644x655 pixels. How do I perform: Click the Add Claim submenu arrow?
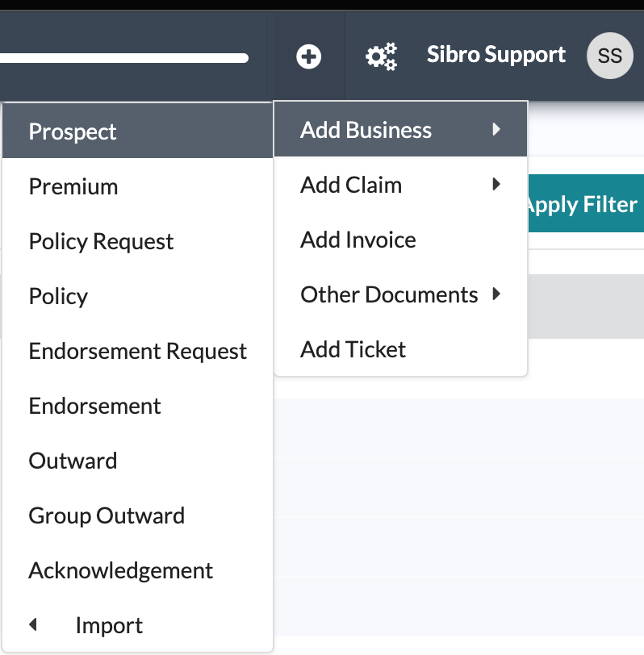coord(497,184)
